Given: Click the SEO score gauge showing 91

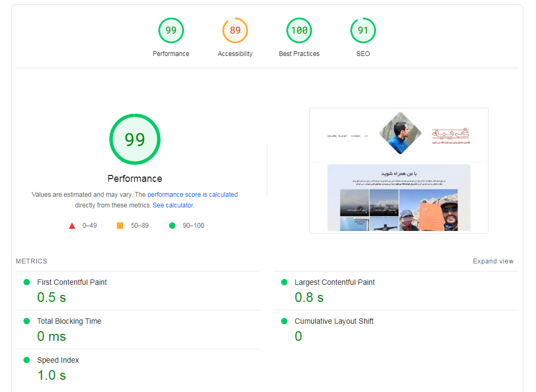Looking at the screenshot, I should coord(363,30).
